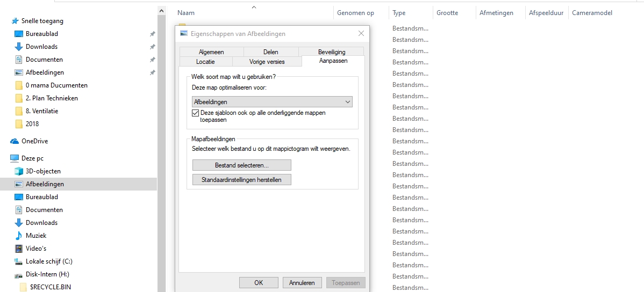644x292 pixels.
Task: Close the Eigenschappen van Afbeeldingen dialog
Action: coord(361,34)
